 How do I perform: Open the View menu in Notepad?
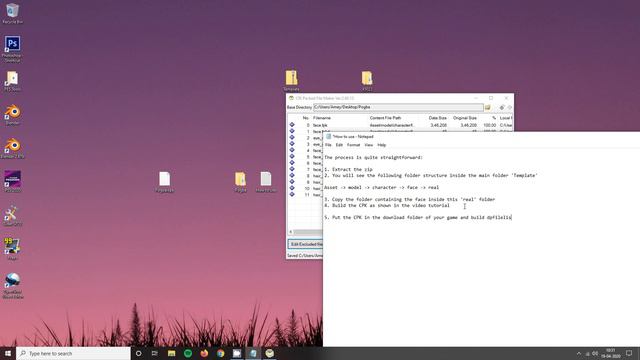(x=368, y=145)
